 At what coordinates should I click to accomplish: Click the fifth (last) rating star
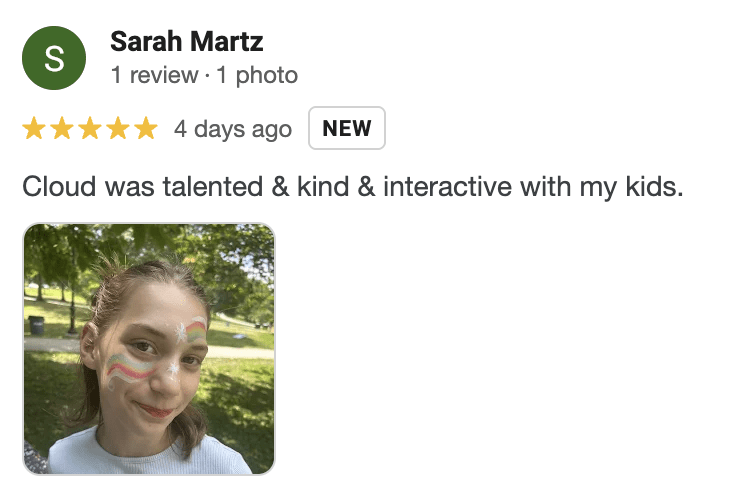(x=146, y=128)
